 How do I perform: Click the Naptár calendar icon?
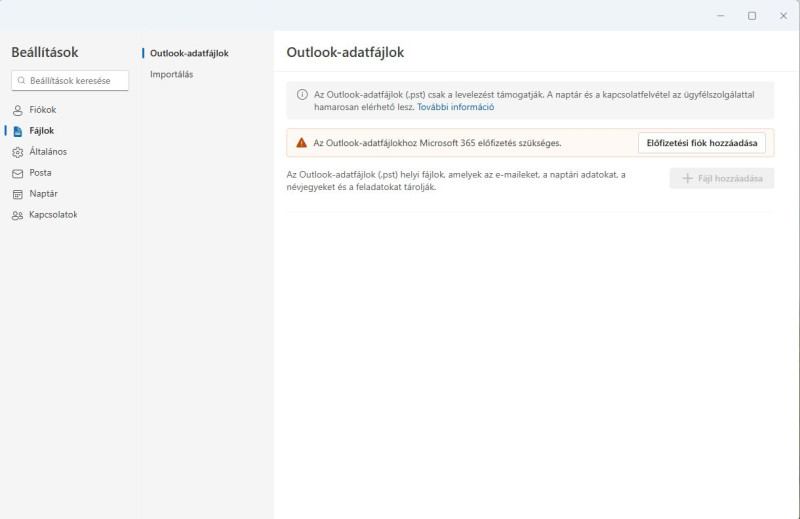click(18, 194)
